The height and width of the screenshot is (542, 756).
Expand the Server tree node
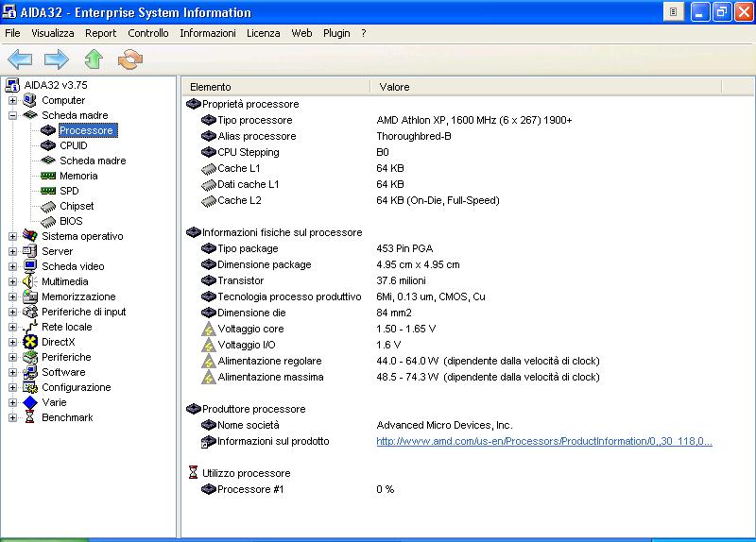pyautogui.click(x=12, y=251)
